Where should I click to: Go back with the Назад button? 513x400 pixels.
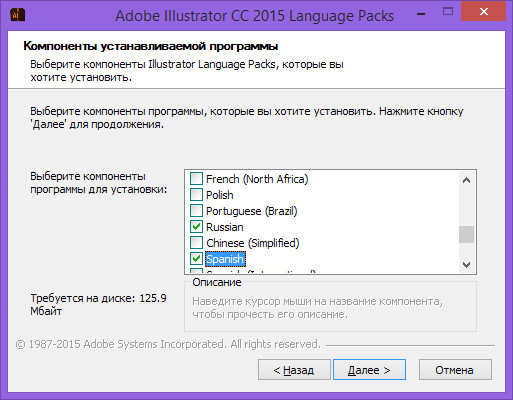point(294,370)
